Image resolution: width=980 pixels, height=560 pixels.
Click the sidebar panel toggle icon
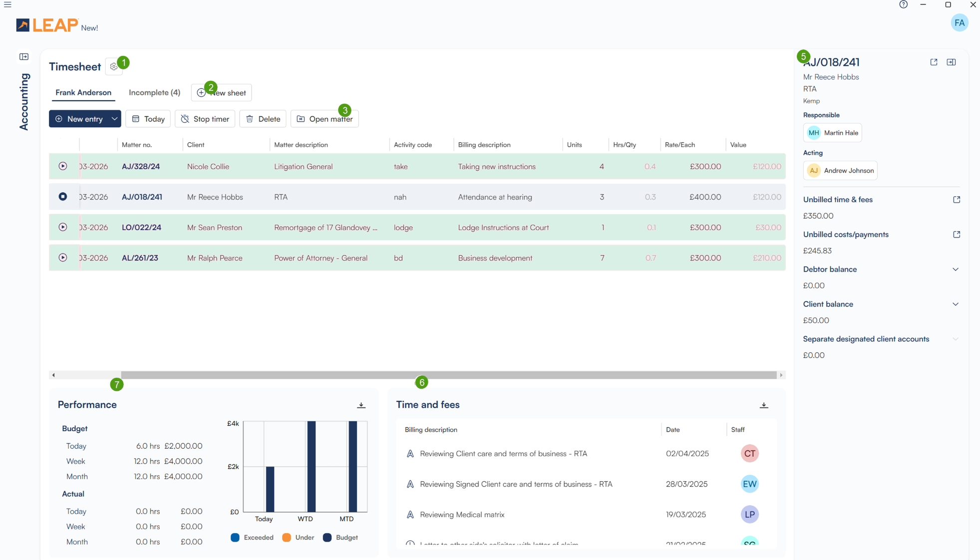coord(24,56)
